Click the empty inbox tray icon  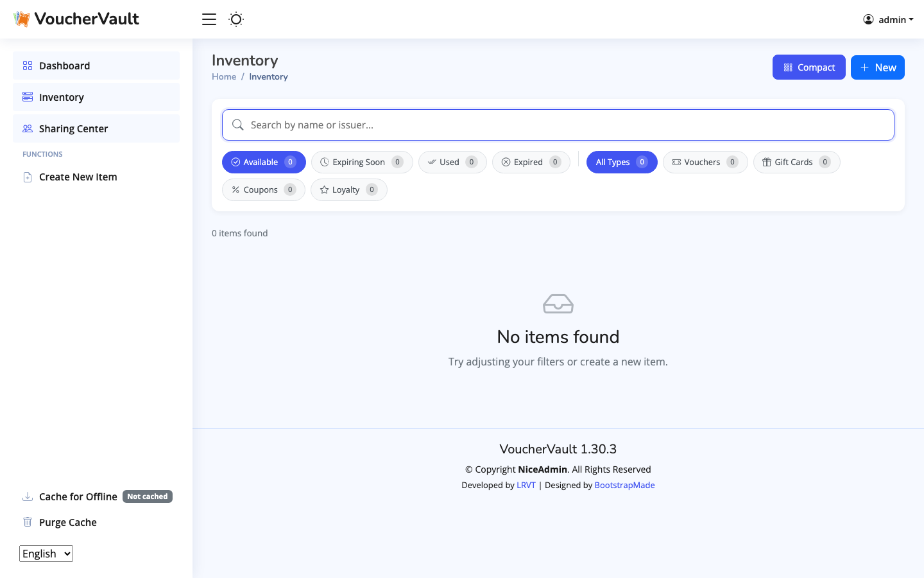click(x=558, y=304)
